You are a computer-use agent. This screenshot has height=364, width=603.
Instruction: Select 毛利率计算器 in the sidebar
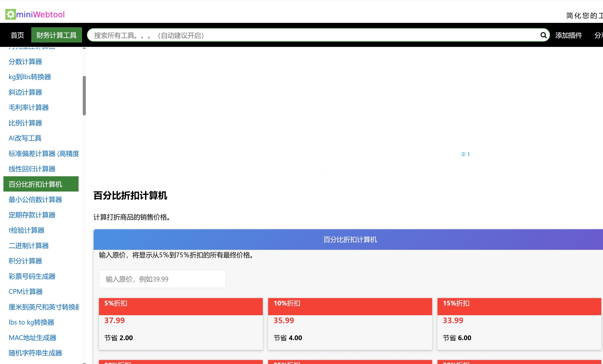pos(29,108)
